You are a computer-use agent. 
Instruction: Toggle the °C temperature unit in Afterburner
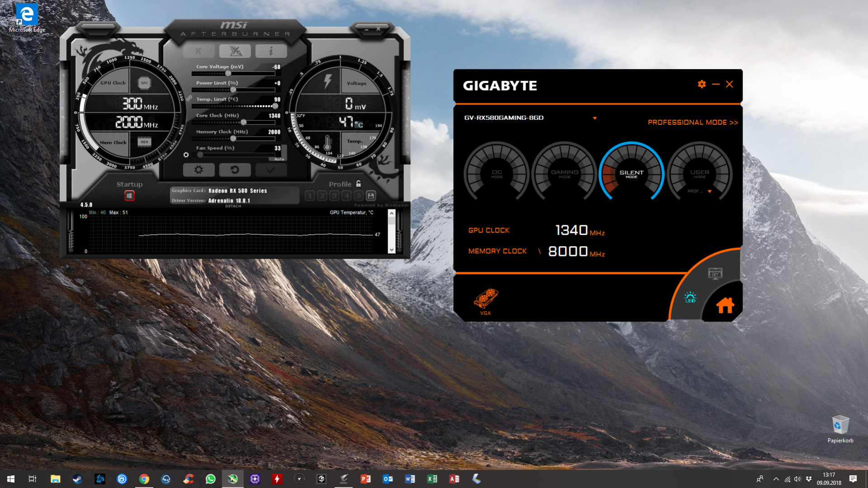pos(359,124)
